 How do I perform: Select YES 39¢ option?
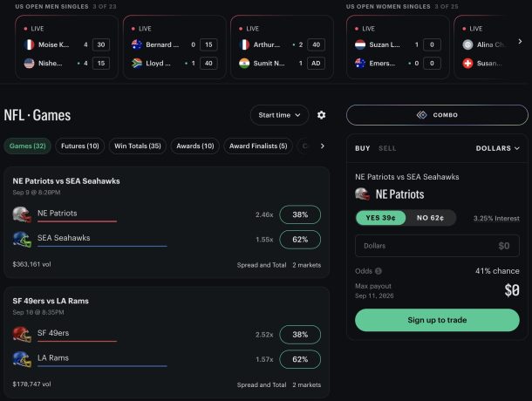tap(380, 218)
